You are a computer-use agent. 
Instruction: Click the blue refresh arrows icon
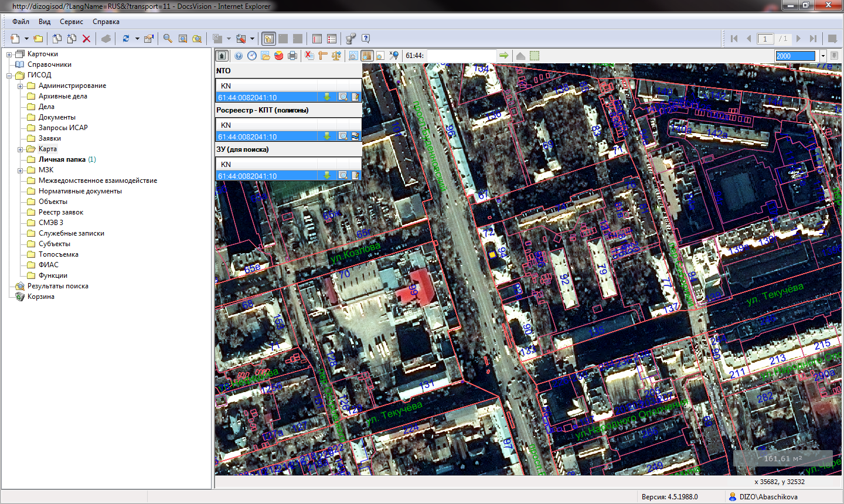(125, 39)
